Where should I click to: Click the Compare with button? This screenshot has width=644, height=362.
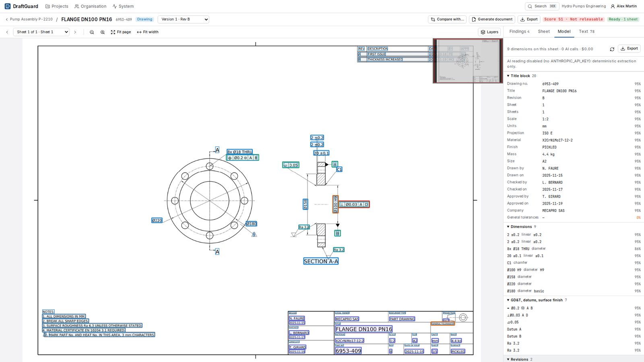447,19
